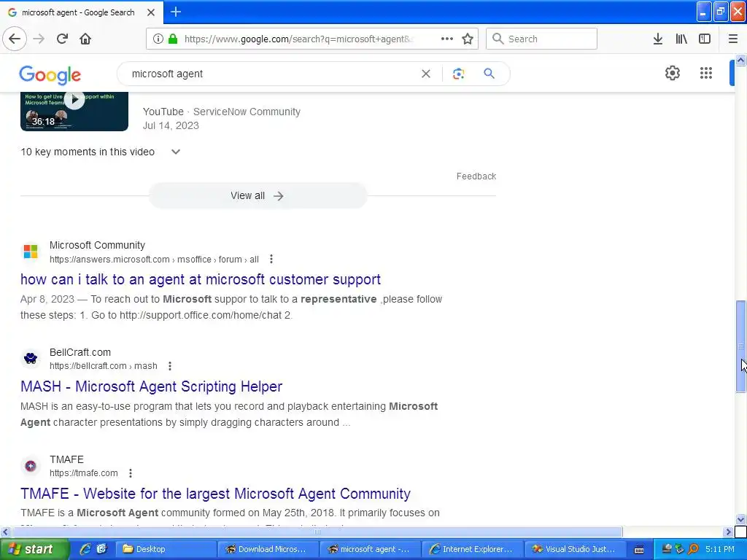Image resolution: width=747 pixels, height=560 pixels.
Task: Open how can i talk to agent result
Action: pos(201,279)
